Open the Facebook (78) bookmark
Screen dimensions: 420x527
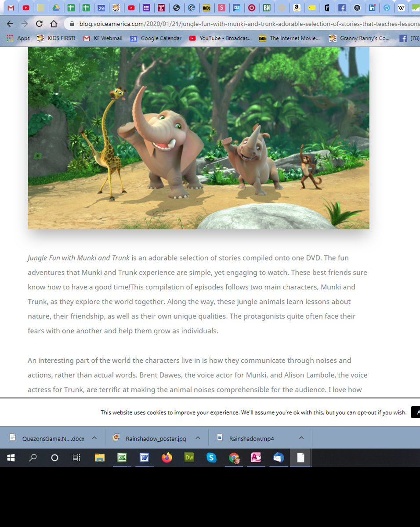tap(409, 38)
